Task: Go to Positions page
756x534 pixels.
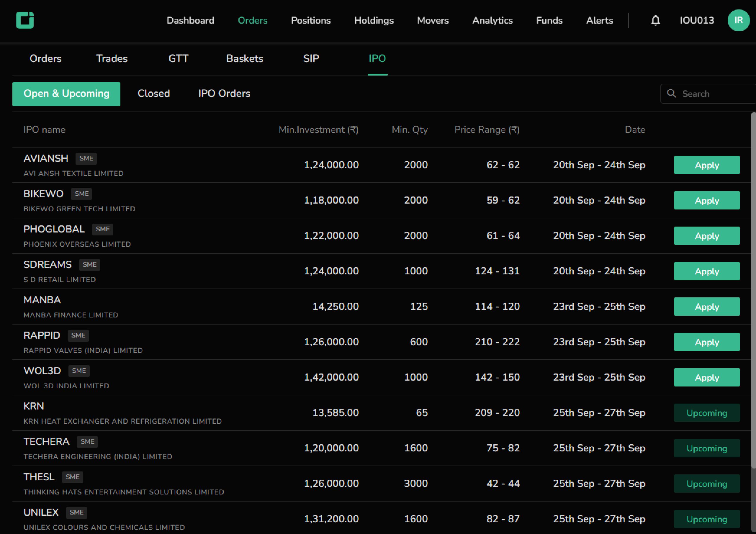Action: tap(311, 20)
